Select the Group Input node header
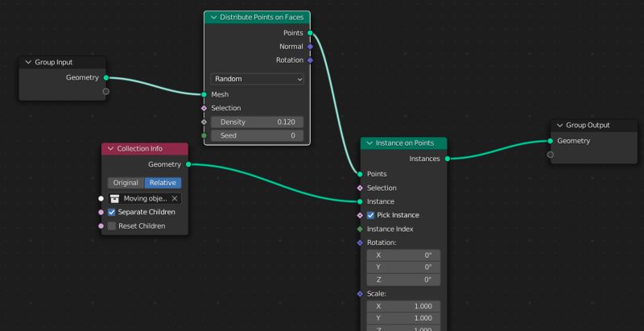The width and height of the screenshot is (644, 331). point(63,63)
